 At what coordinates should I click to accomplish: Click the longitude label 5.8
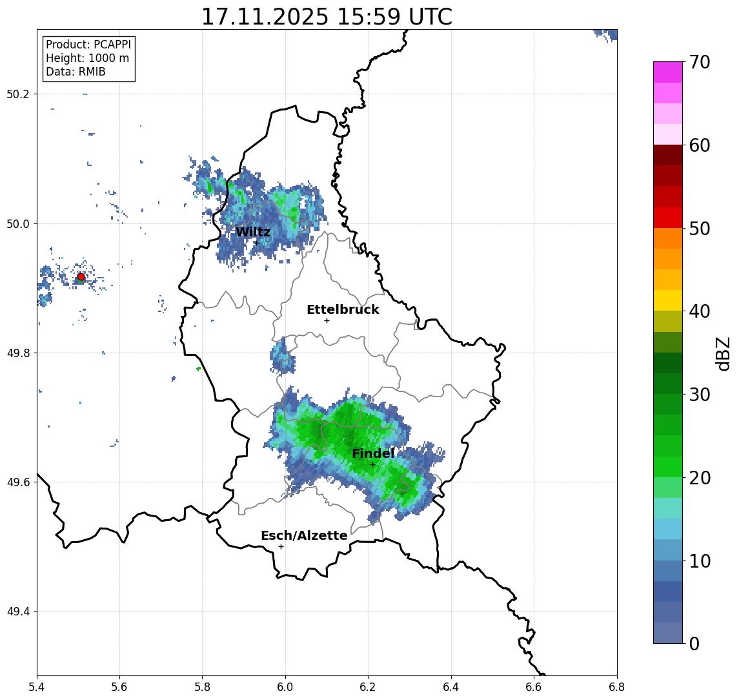pos(203,687)
